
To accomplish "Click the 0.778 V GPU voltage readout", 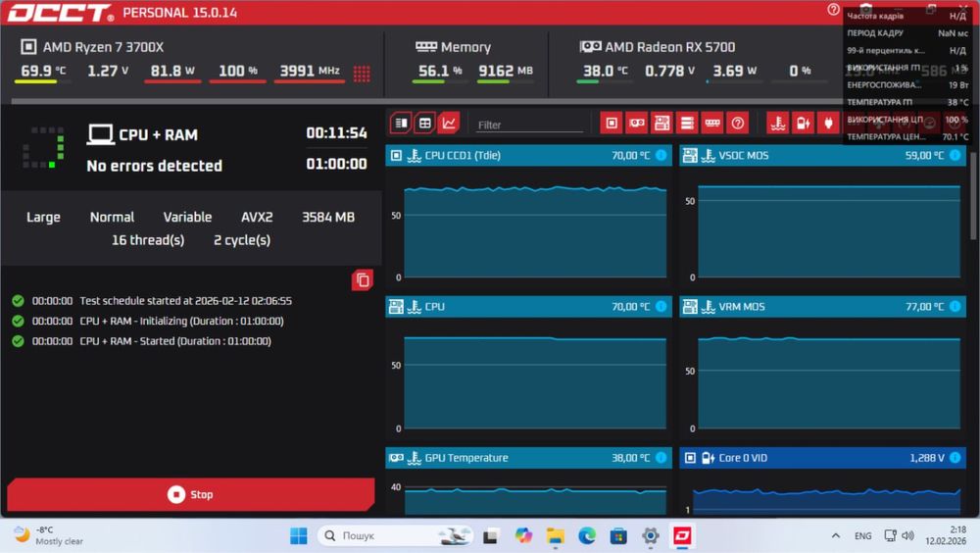I will click(x=670, y=71).
